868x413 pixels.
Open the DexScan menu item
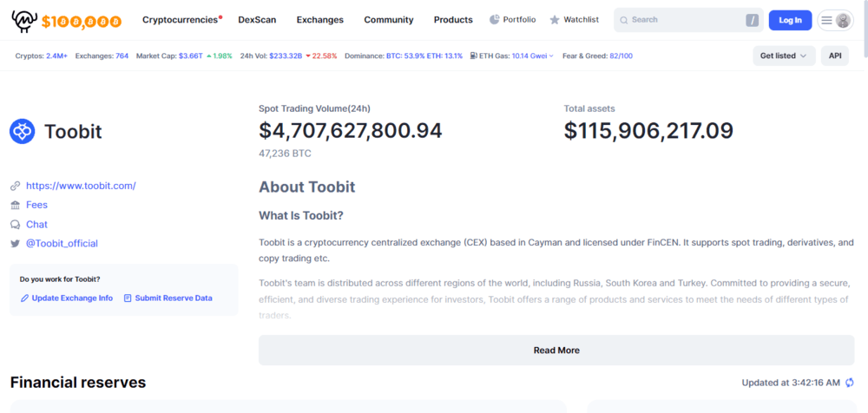pyautogui.click(x=257, y=20)
